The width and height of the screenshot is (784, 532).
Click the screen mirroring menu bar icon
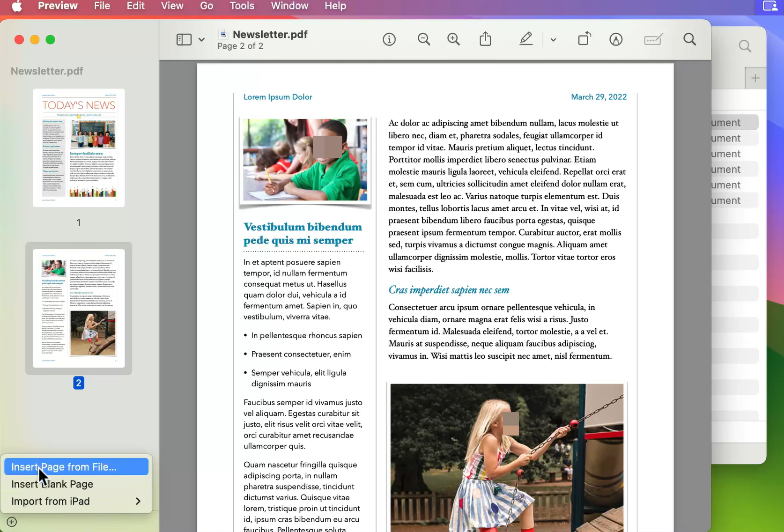(x=770, y=6)
